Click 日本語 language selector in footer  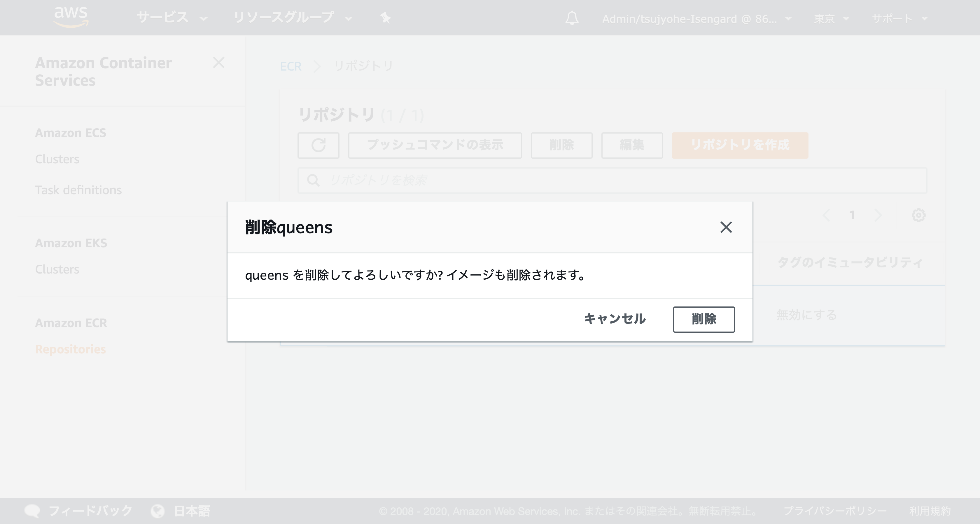tap(192, 511)
